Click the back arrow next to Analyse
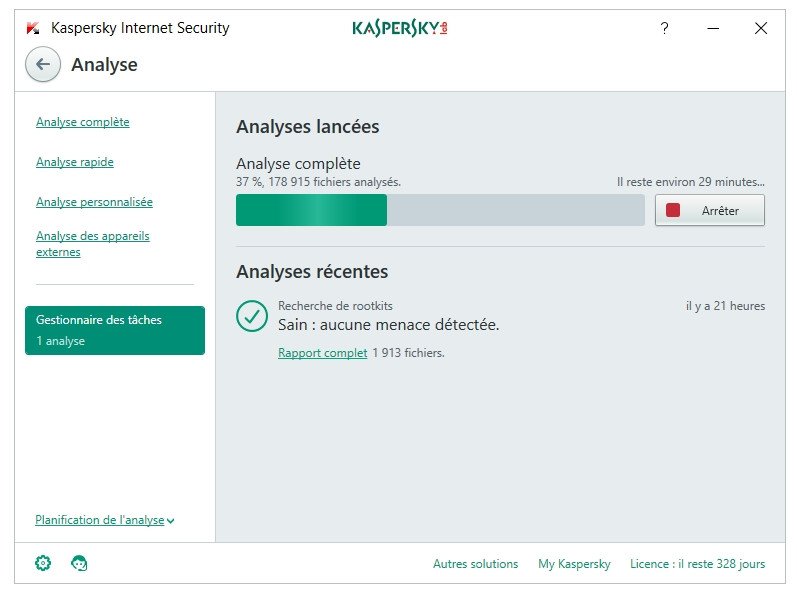The height and width of the screenshot is (602, 797). coord(42,64)
